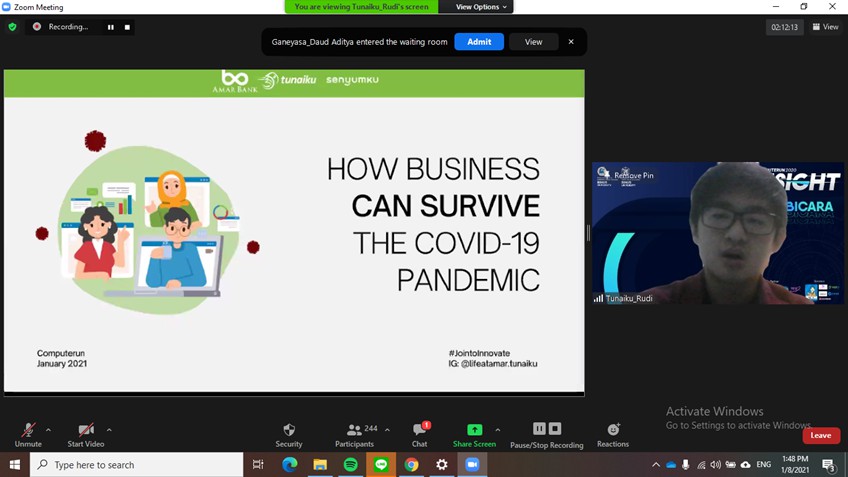
Task: Click the green Share Screen button
Action: click(474, 435)
